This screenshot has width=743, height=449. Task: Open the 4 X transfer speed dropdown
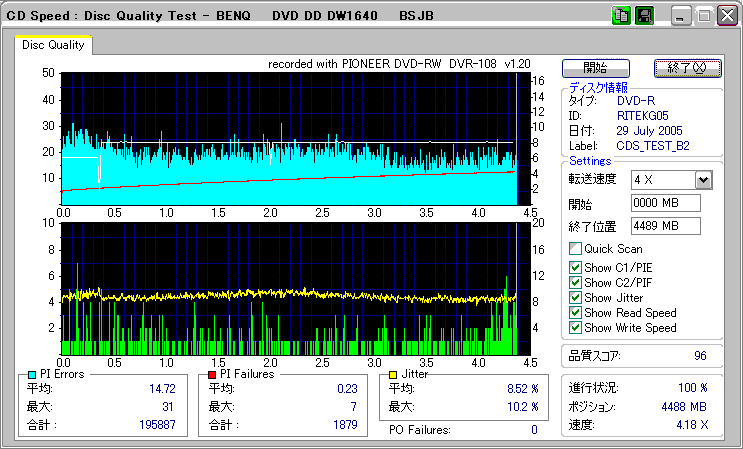point(703,180)
